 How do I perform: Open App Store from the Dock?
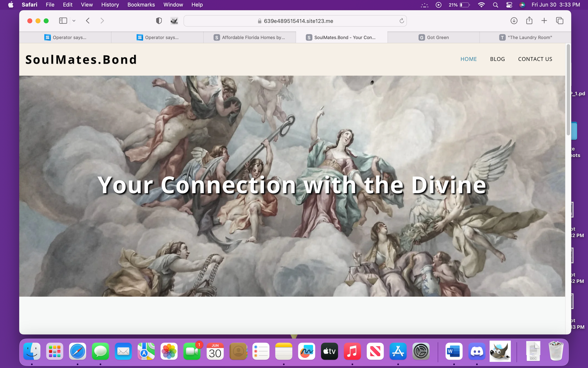click(398, 351)
